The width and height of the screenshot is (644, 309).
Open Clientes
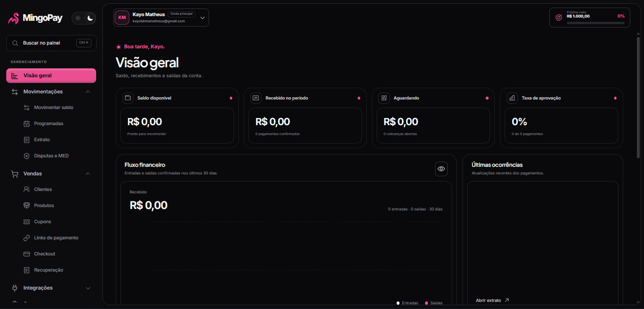point(43,190)
